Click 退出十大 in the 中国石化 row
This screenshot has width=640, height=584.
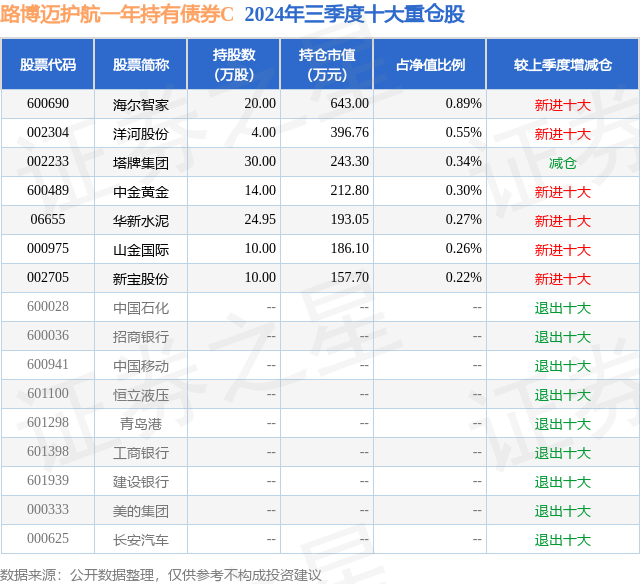click(562, 308)
